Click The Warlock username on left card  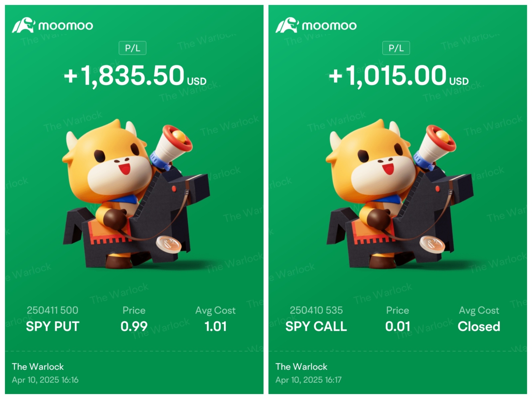pos(38,367)
